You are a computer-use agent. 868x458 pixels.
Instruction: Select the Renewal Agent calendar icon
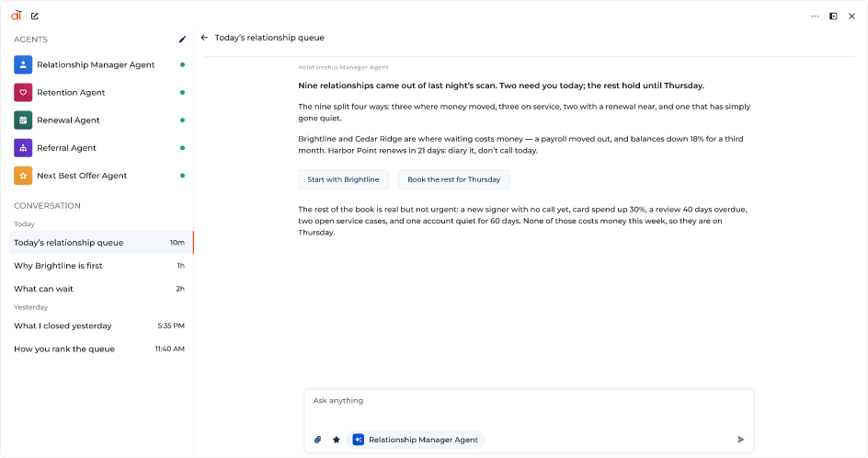click(23, 120)
